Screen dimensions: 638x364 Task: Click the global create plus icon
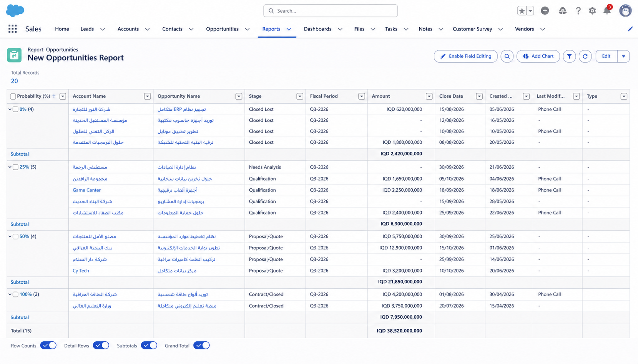coord(545,11)
